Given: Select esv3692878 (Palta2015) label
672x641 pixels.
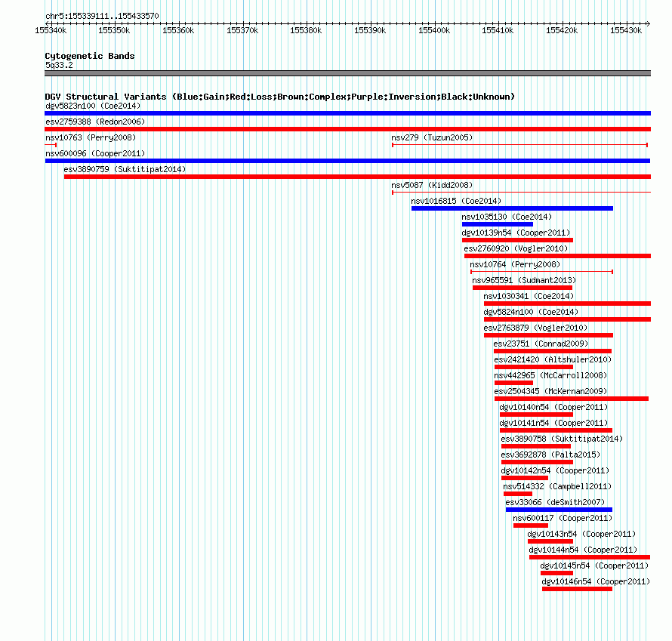Looking at the screenshot, I should coord(550,455).
